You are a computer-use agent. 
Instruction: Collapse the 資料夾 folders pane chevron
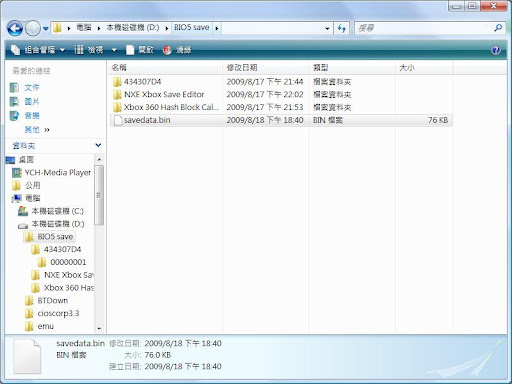click(98, 145)
